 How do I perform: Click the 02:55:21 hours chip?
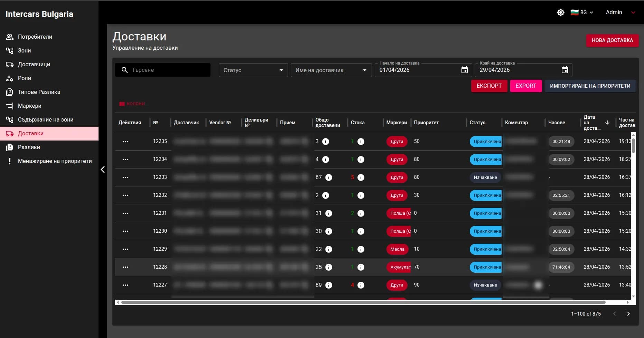(x=561, y=195)
